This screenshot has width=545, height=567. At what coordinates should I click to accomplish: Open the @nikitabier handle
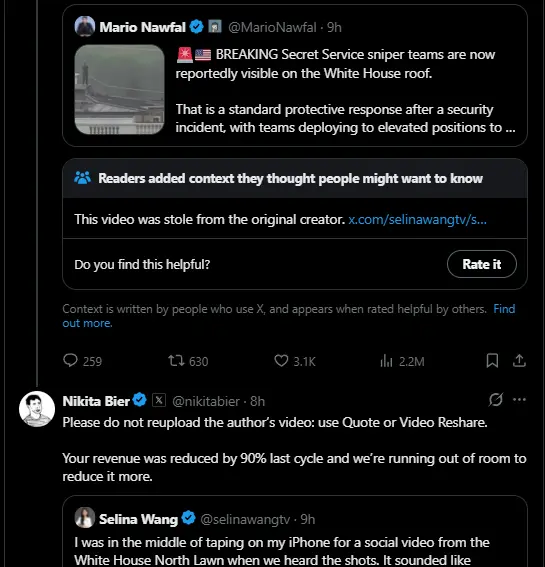pos(206,401)
